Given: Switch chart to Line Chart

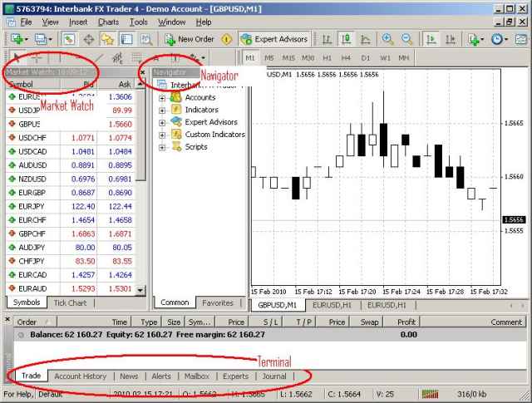Looking at the screenshot, I should coord(366,39).
